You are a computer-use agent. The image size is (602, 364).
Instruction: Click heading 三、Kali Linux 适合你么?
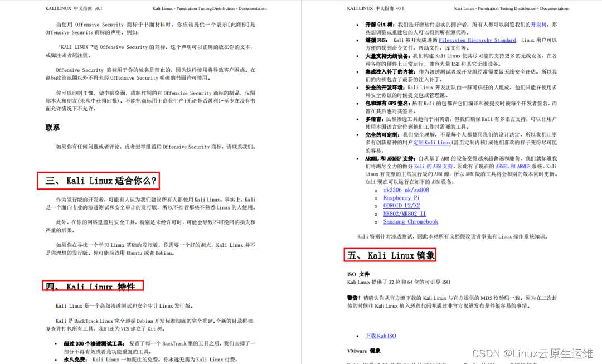click(x=100, y=181)
